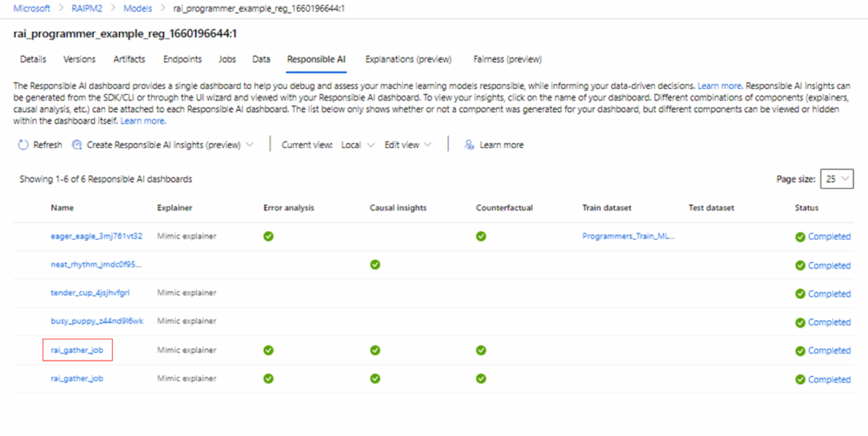Click the Completed status icon on eager_eagle row
The width and height of the screenshot is (868, 436).
[x=800, y=236]
